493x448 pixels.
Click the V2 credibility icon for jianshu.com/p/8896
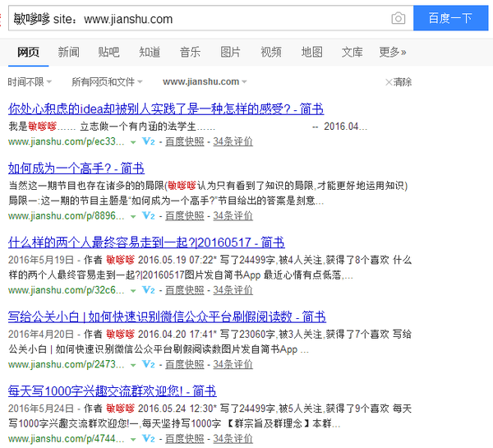click(149, 216)
